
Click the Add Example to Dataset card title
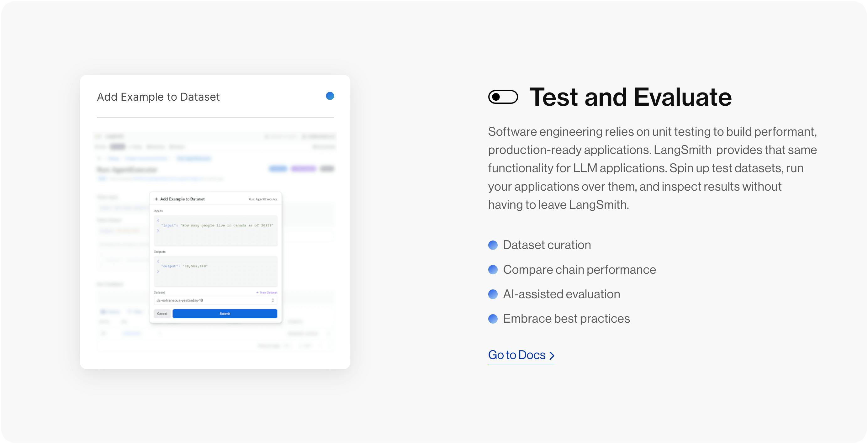click(x=158, y=97)
